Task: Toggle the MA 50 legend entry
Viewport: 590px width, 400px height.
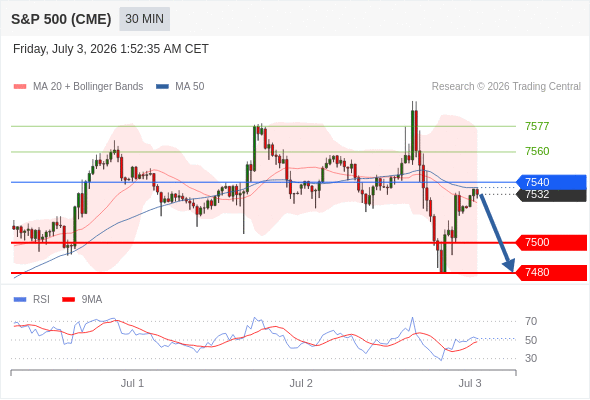Action: [x=180, y=87]
